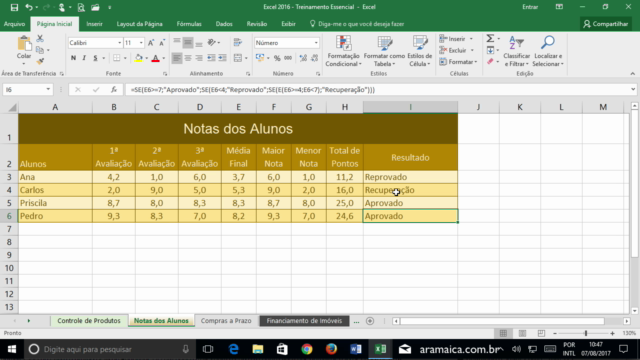Click the Diga-me search box

361,24
